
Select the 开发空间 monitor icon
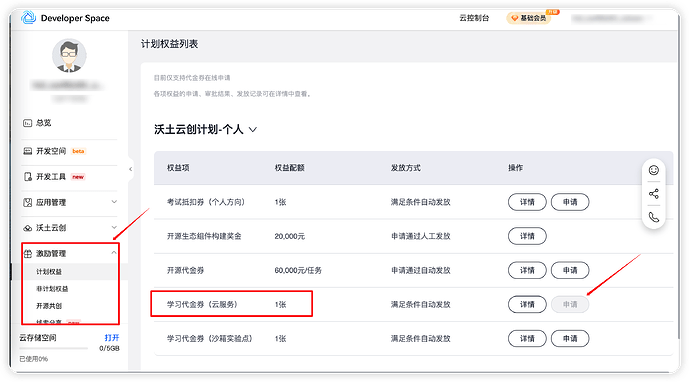point(27,151)
